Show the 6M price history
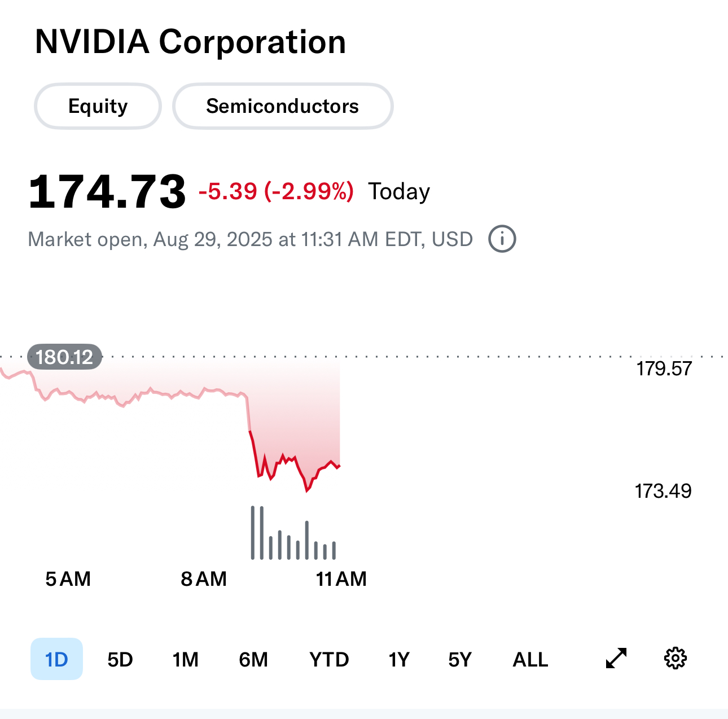The image size is (728, 719). coord(253,659)
